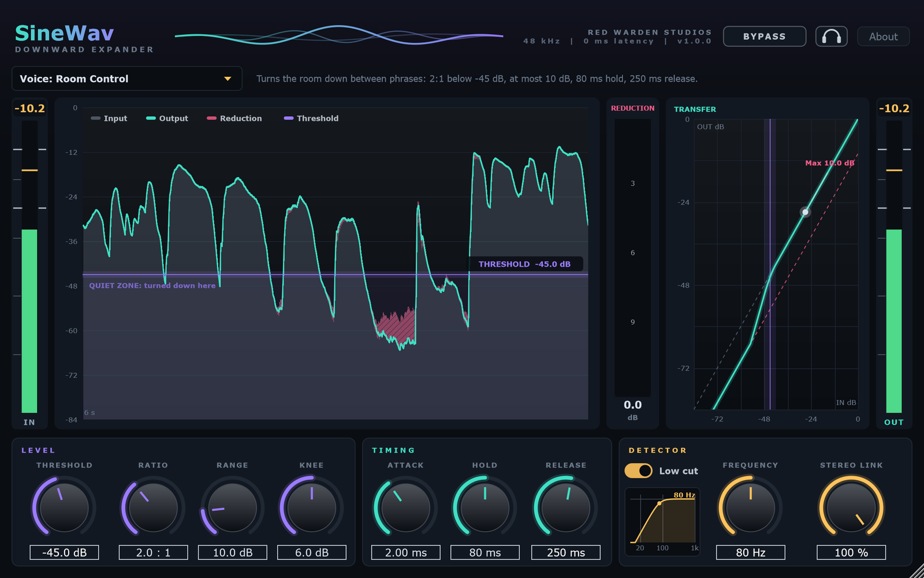Click the QUIET ZONE: turned down here label

152,286
